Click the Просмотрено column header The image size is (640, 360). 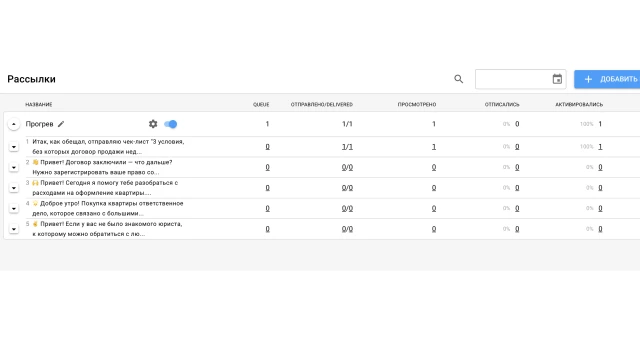click(417, 104)
